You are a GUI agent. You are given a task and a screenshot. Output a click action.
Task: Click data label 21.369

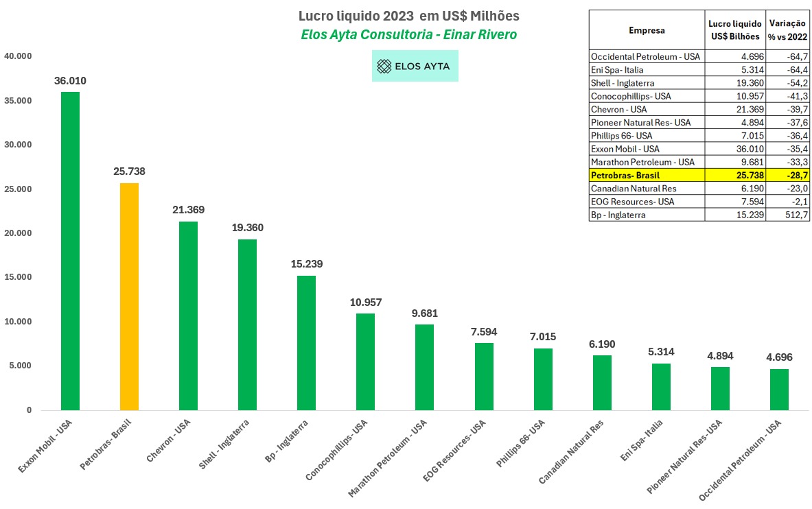tap(189, 210)
